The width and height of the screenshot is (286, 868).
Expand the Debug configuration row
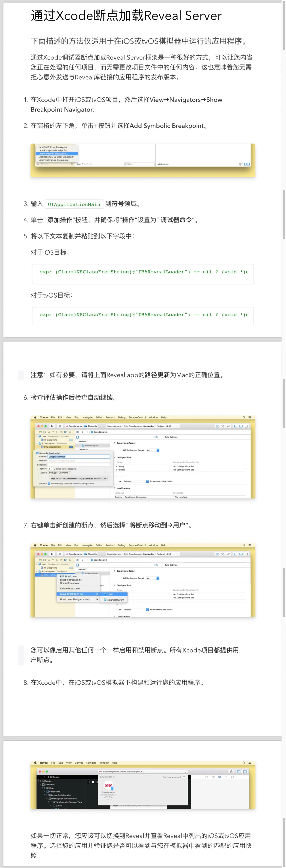point(117,466)
